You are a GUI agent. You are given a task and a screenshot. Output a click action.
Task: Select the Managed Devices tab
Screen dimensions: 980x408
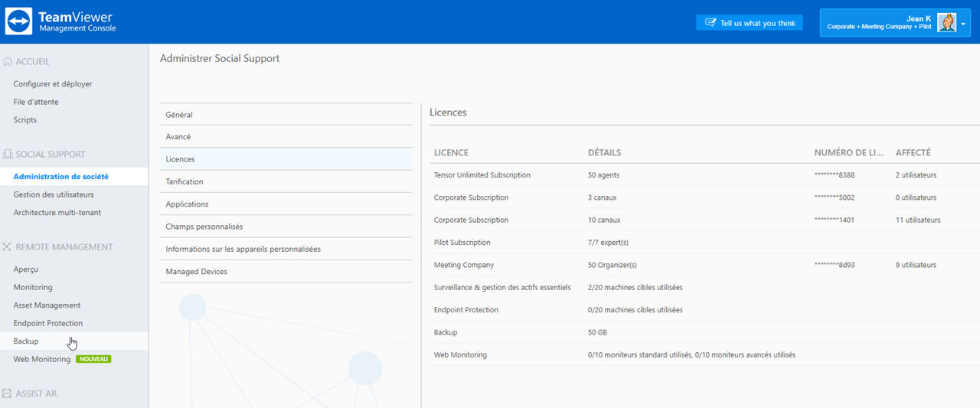286,271
